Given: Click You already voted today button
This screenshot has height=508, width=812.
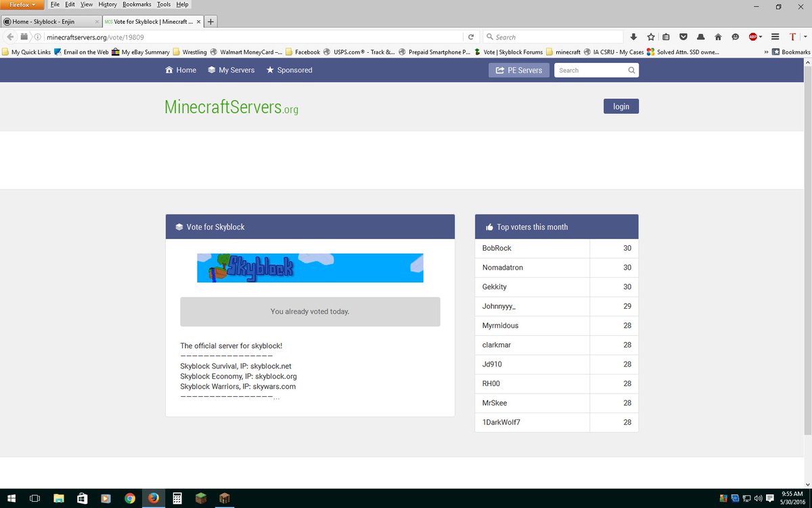Looking at the screenshot, I should point(310,312).
